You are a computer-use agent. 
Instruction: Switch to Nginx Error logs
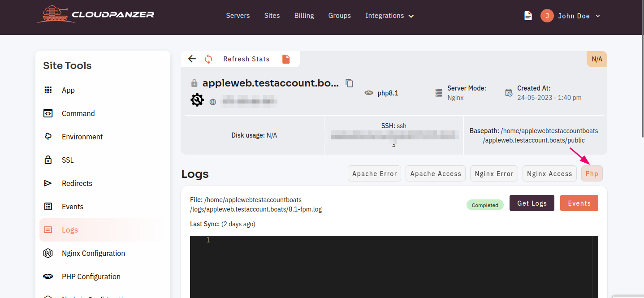point(494,173)
